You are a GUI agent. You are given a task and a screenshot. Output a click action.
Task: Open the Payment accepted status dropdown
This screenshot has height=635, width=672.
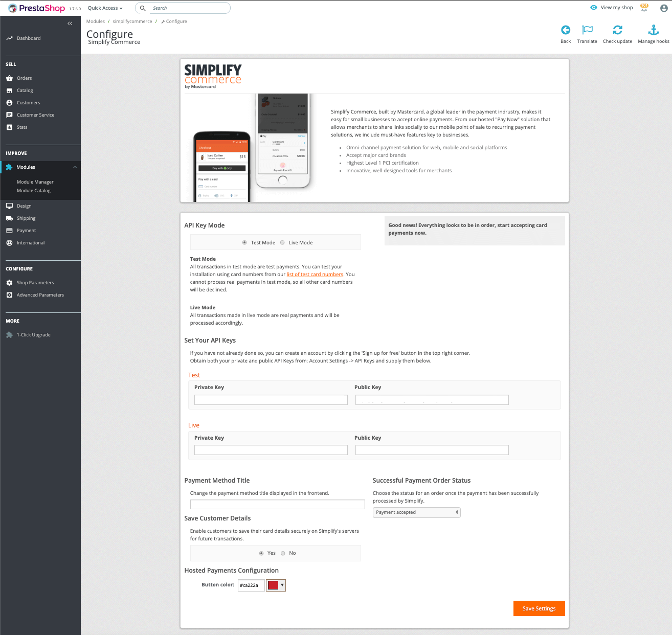coord(417,512)
